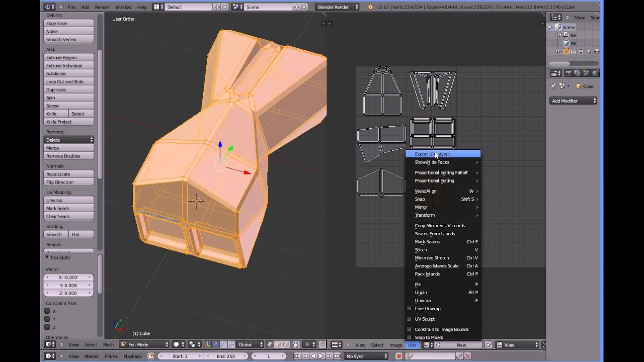Click the X vector value field
This screenshot has height=362, width=644.
click(x=69, y=278)
